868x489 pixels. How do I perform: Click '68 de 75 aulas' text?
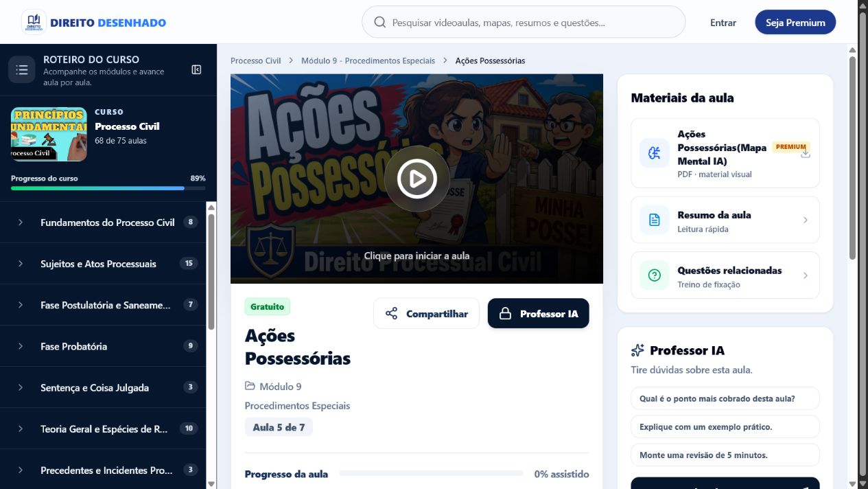[121, 141]
